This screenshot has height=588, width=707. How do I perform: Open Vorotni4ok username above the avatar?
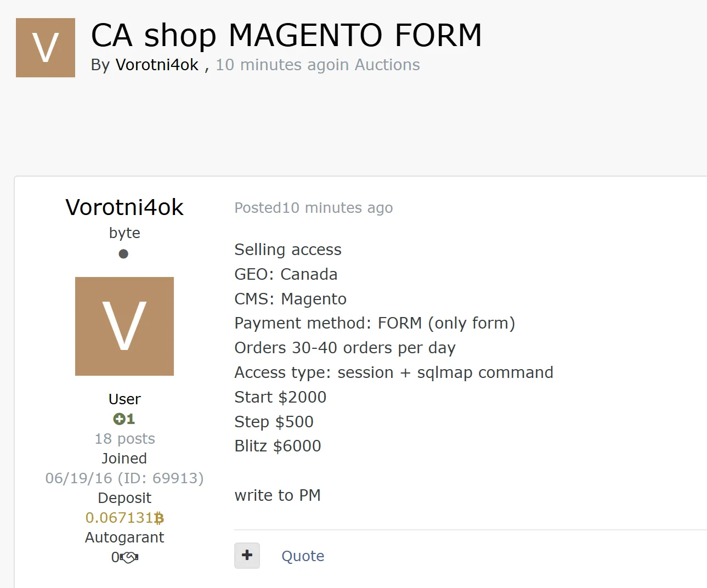125,207
